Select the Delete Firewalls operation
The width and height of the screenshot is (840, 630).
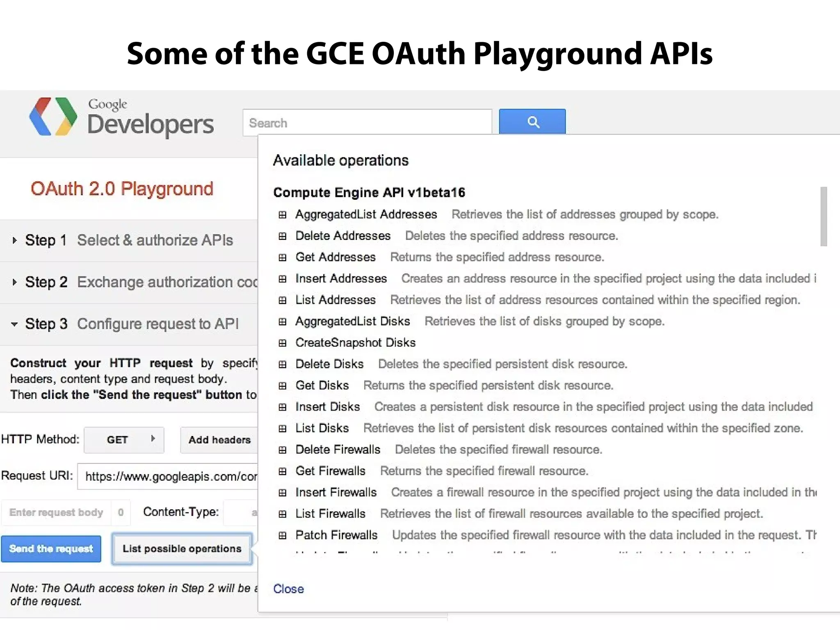coord(338,450)
